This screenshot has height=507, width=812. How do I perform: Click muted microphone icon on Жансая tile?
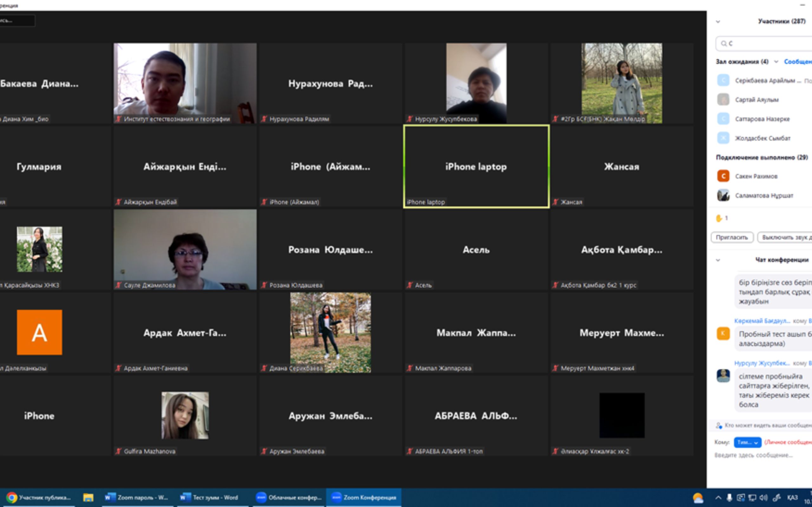click(x=555, y=202)
